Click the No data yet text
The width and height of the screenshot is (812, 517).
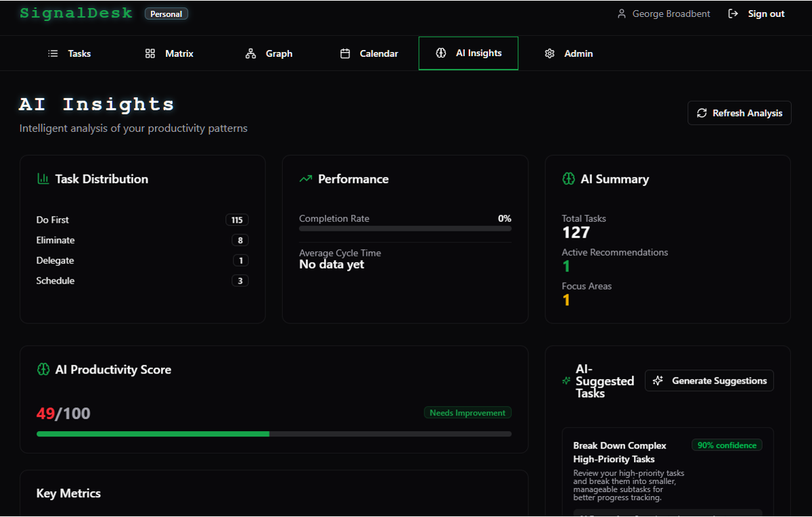[x=332, y=265]
